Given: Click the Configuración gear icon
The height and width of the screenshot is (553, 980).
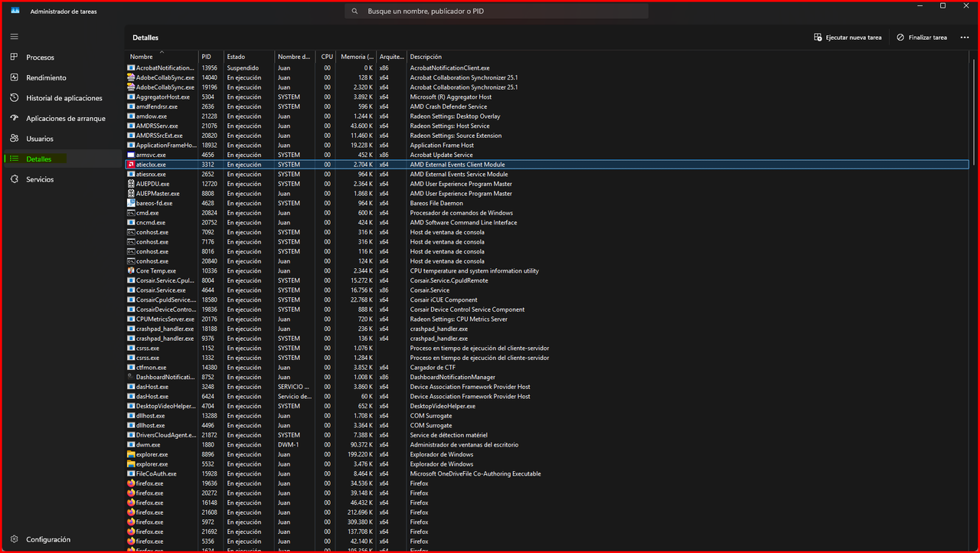Looking at the screenshot, I should tap(15, 539).
